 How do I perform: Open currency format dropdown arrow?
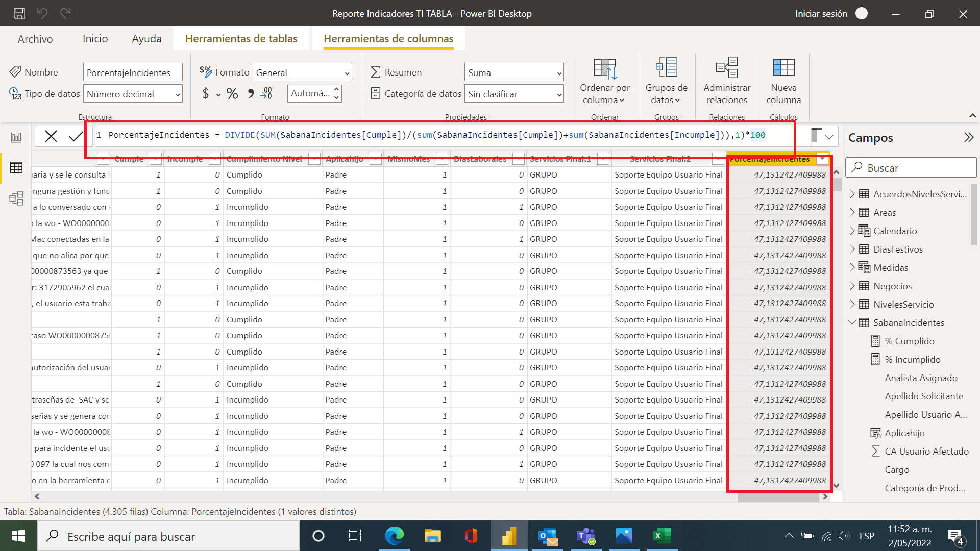point(218,94)
